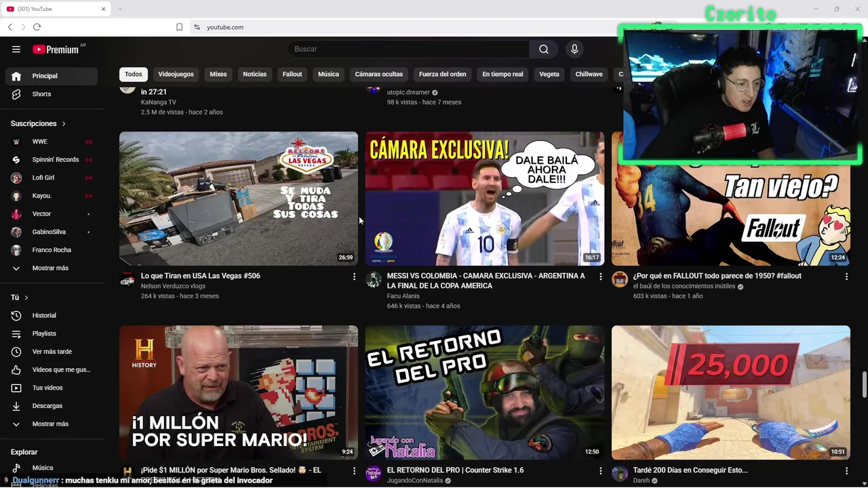Open options menu for Las Vegas #506 video
The image size is (868, 488).
[x=354, y=277]
